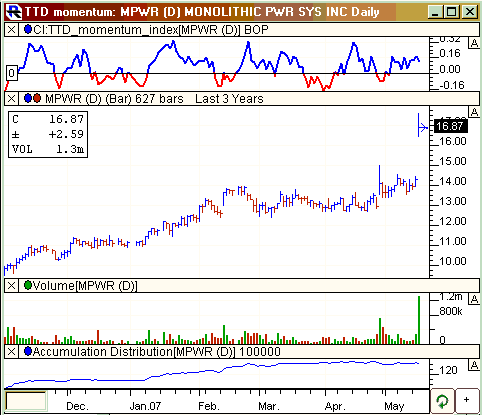Viewport: 482px width, 415px height.
Task: Close the Accumulation Distribution pane
Action: tap(11, 352)
